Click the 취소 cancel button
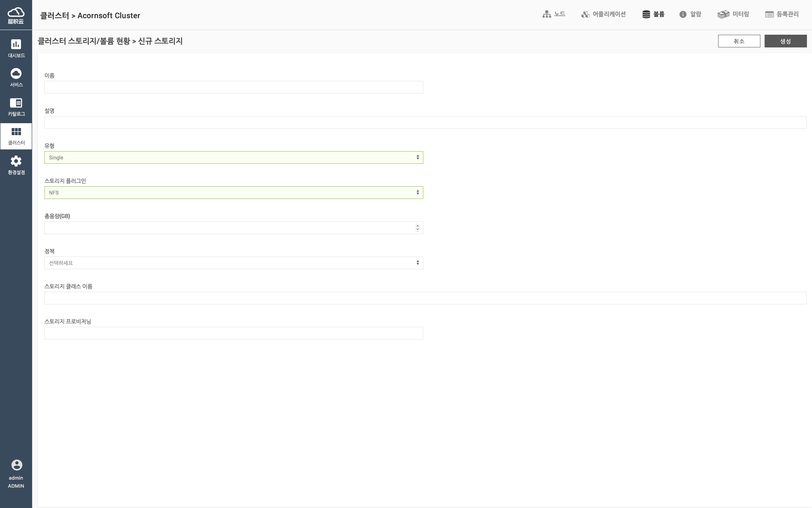Viewport: 812px width, 508px height. [739, 41]
